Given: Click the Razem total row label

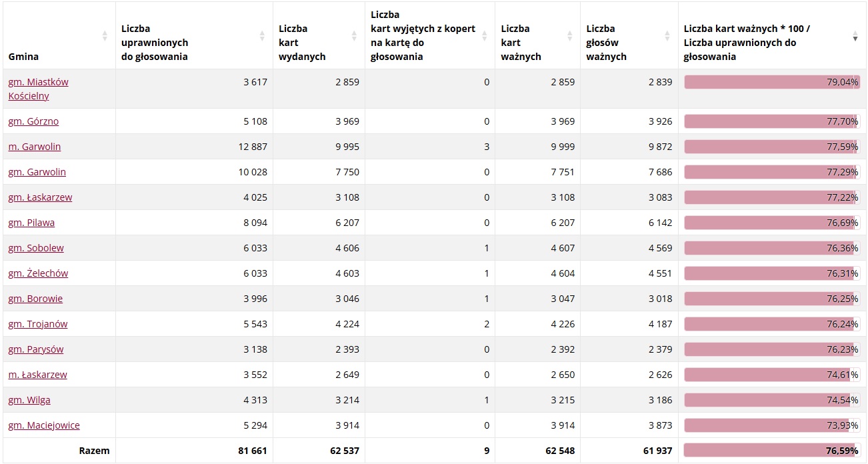Looking at the screenshot, I should click(x=94, y=451).
